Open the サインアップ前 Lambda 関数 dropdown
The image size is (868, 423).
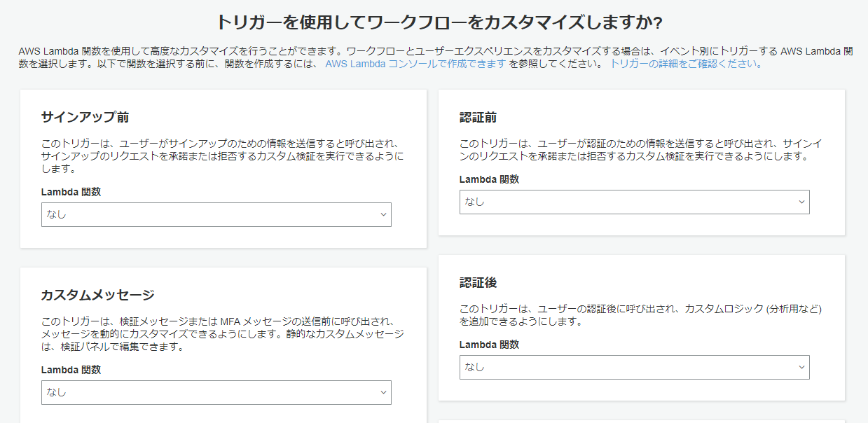(216, 214)
